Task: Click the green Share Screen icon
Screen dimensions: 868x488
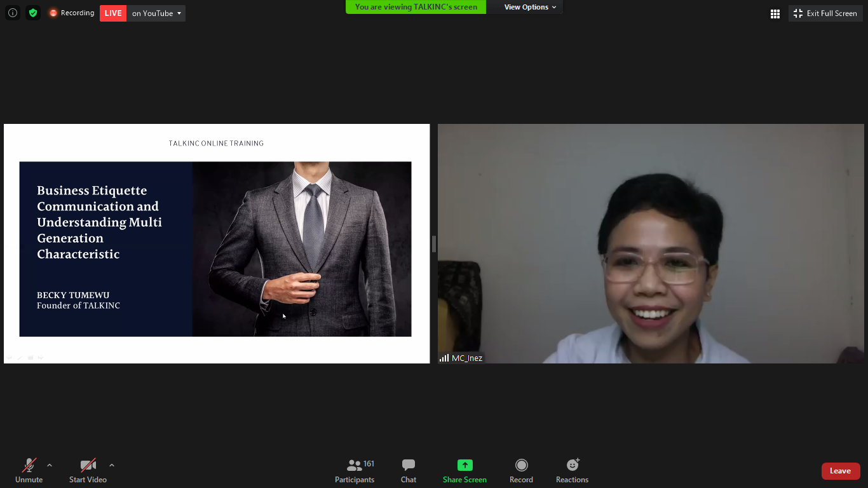Action: coord(465,465)
